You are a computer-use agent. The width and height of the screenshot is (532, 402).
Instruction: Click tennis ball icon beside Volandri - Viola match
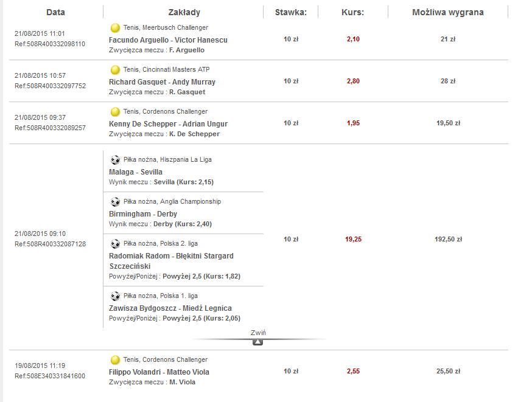pyautogui.click(x=115, y=360)
